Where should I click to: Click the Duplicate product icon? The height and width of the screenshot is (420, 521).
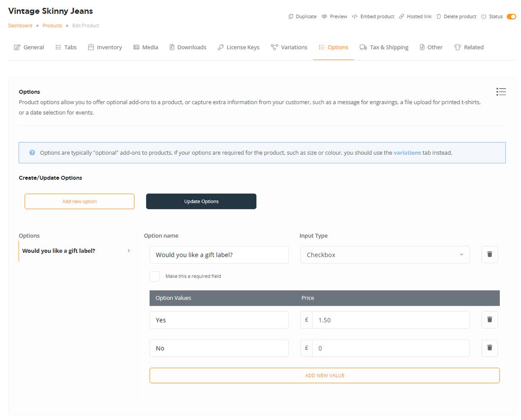tap(291, 17)
